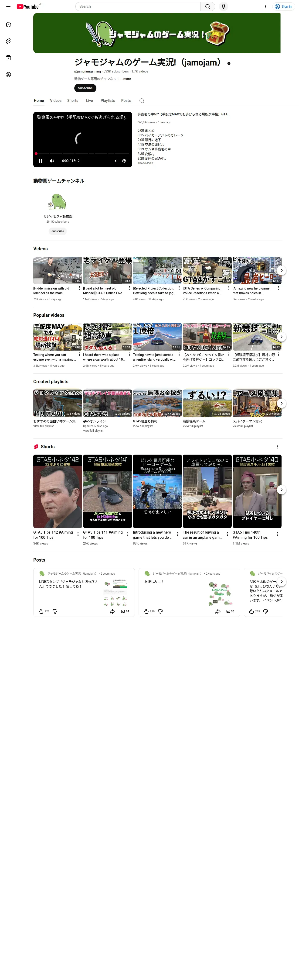Image resolution: width=299 pixels, height=980 pixels.
Task: Open featured video player settings gear
Action: (x=124, y=161)
